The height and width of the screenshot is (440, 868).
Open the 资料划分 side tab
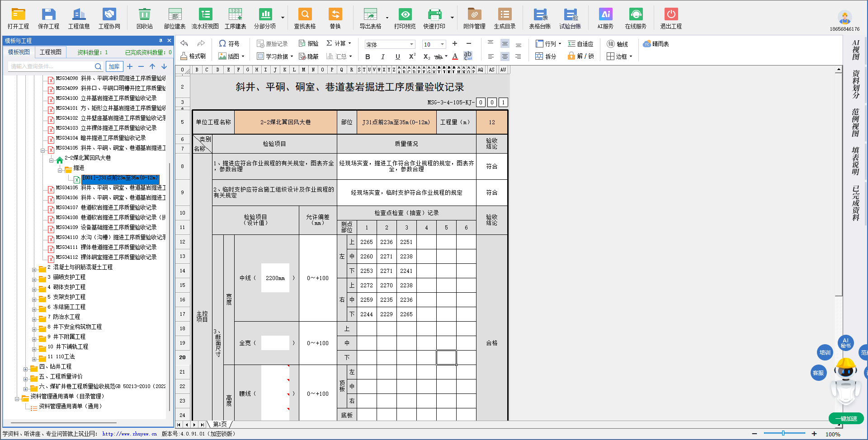tap(856, 84)
